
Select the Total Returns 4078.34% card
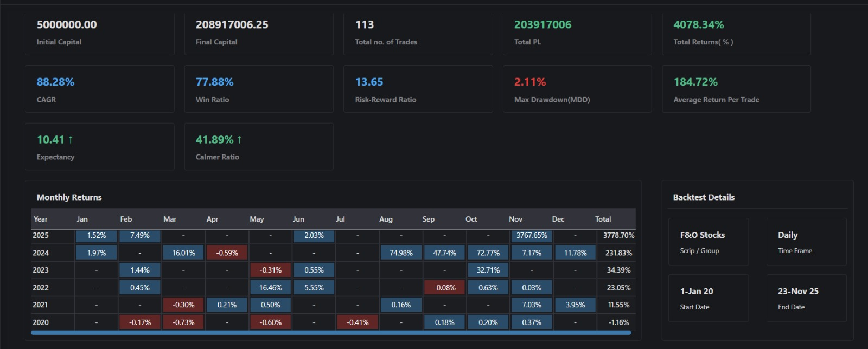coord(736,32)
